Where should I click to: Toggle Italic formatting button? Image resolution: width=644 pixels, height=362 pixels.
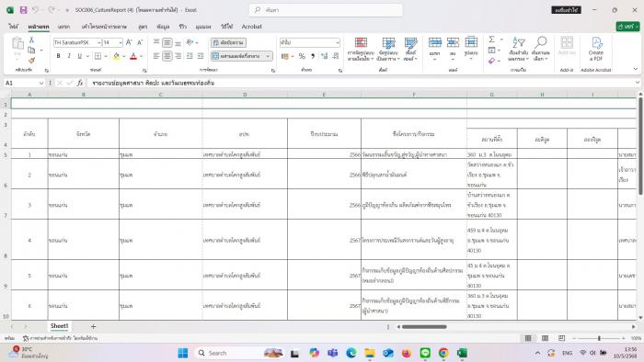pyautogui.click(x=69, y=56)
